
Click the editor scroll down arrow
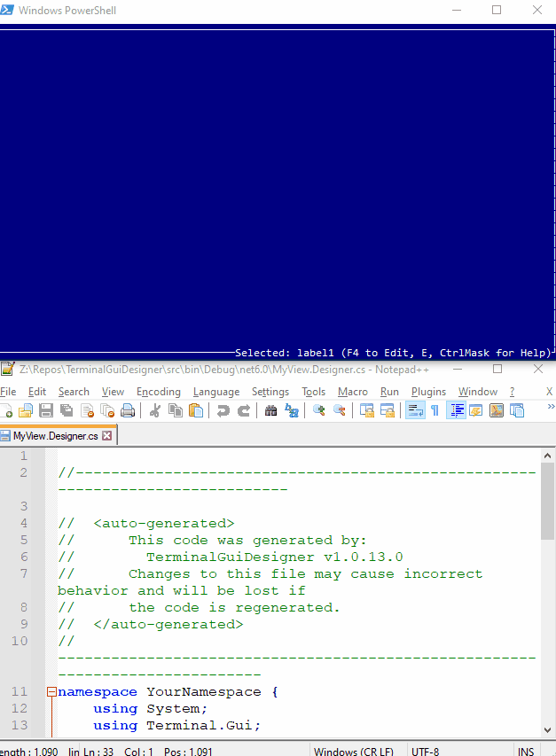pyautogui.click(x=547, y=730)
